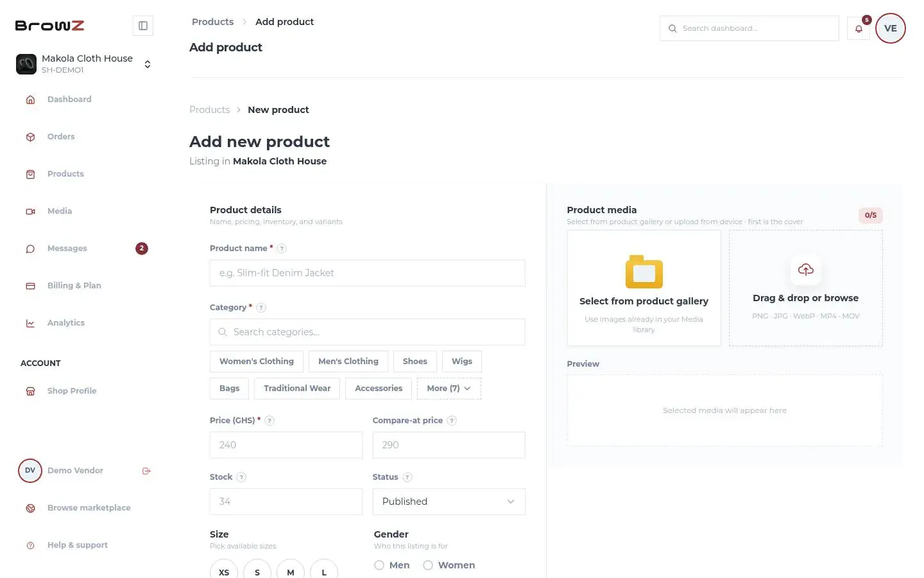Screen dimensions: 924x578
Task: Click the Media camera icon
Action: point(30,211)
